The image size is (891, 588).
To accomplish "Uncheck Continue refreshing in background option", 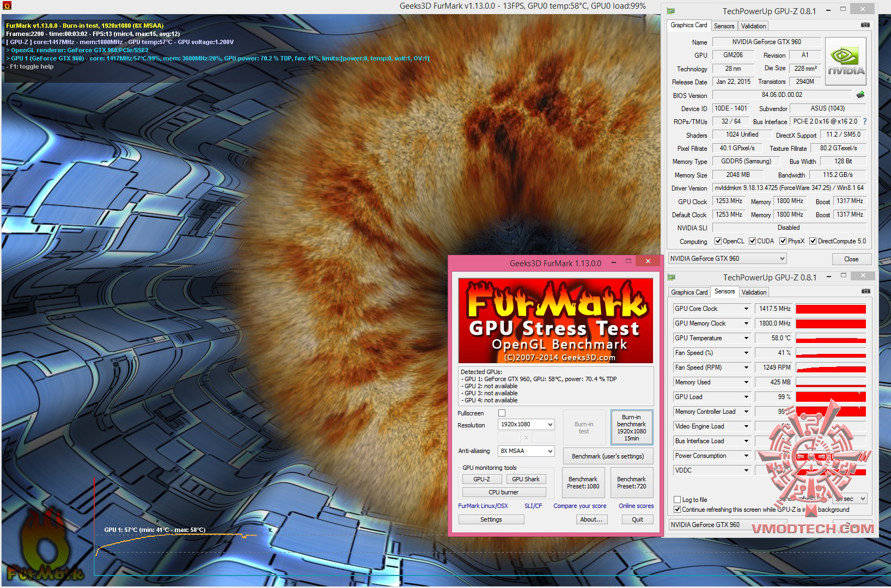I will click(678, 510).
